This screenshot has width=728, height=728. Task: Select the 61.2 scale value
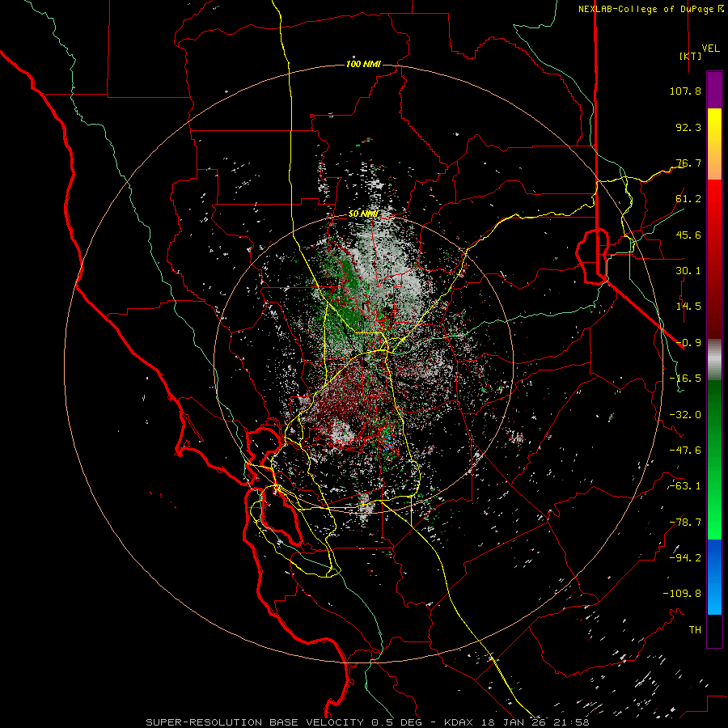(x=688, y=199)
